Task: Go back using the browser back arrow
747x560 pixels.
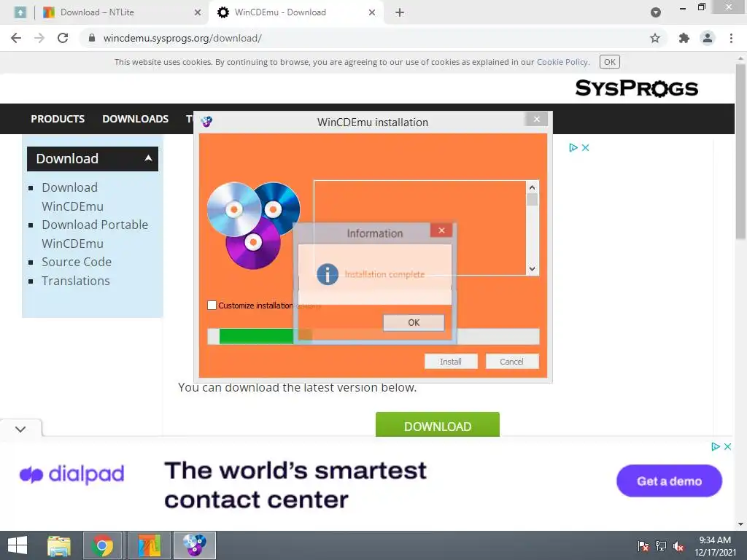Action: click(x=16, y=38)
